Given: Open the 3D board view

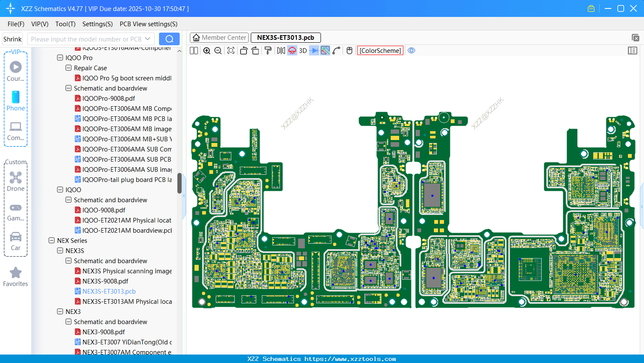Looking at the screenshot, I should pos(303,51).
